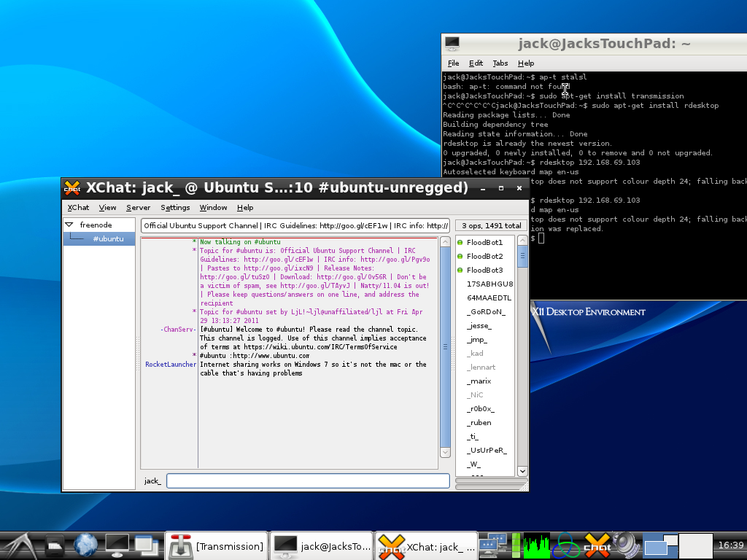Open the XChat menu in XChat
The width and height of the screenshot is (747, 560).
[x=78, y=208]
